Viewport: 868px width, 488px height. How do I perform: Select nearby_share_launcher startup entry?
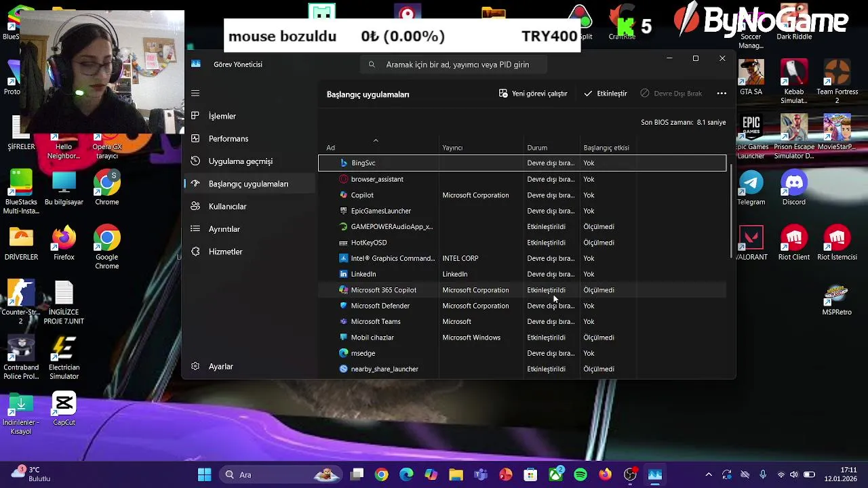522,369
